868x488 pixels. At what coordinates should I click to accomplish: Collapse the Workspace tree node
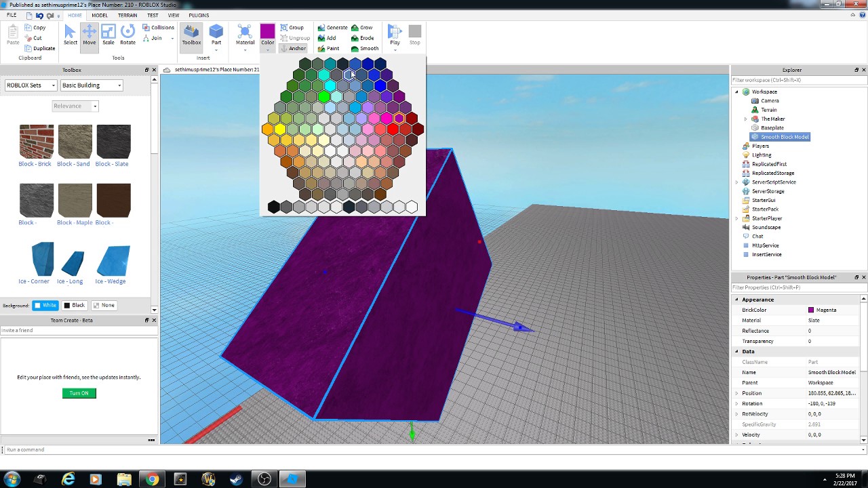[x=737, y=91]
